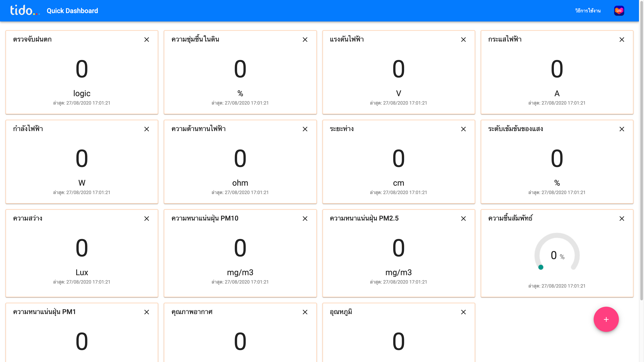
Task: Click the timestamp on กระแสไฟฟ้า card
Action: (x=557, y=103)
